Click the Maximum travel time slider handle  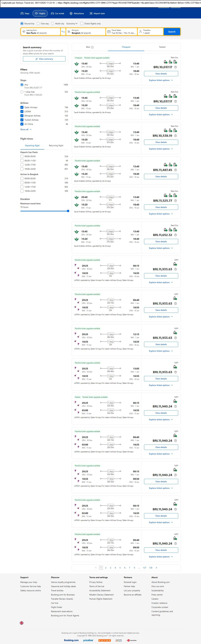coord(68,211)
